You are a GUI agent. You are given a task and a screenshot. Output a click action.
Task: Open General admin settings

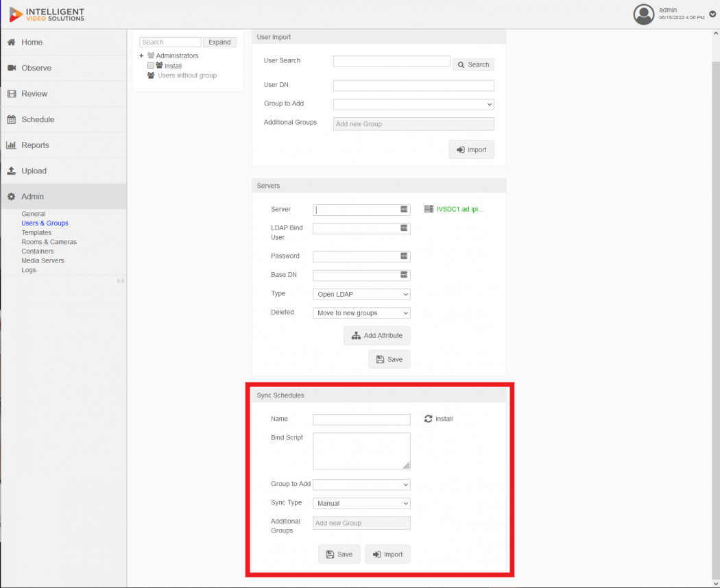point(34,214)
